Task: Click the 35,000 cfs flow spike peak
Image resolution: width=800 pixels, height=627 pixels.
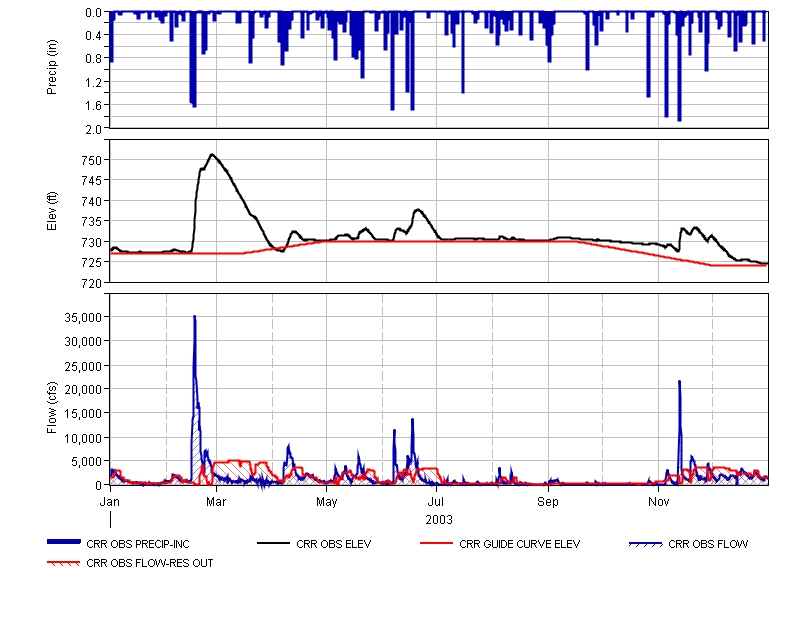Action: [194, 317]
